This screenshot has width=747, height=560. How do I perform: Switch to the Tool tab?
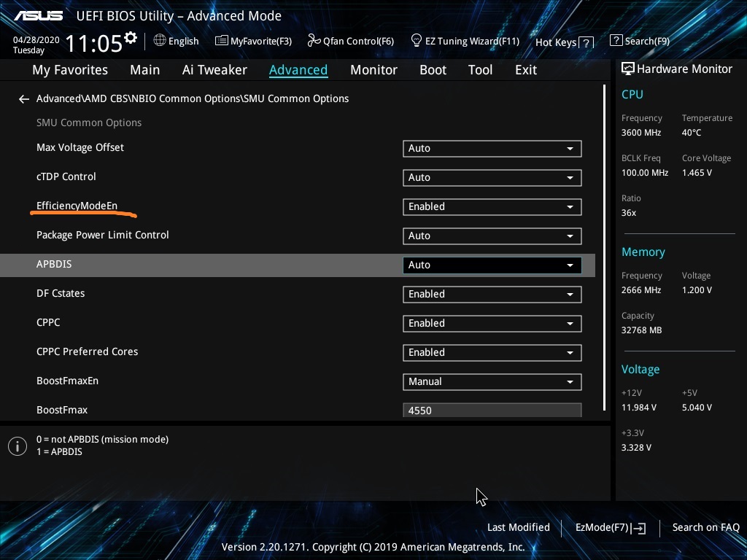(x=480, y=70)
